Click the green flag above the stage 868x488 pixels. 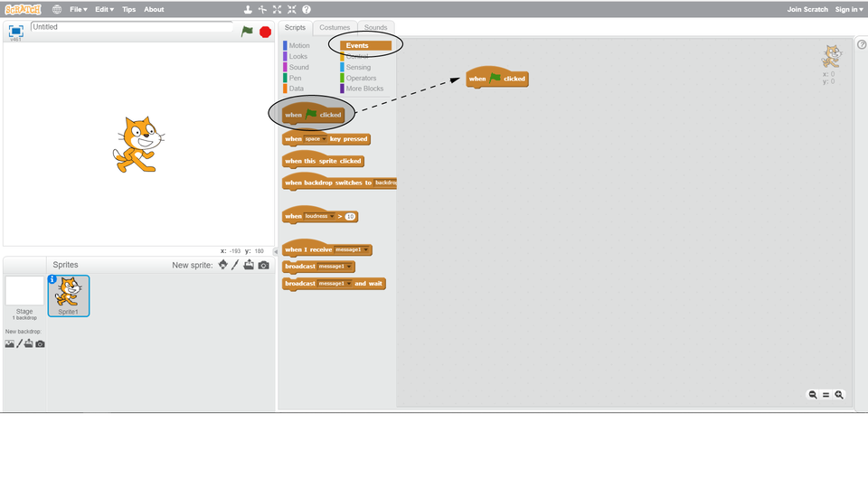(x=247, y=31)
